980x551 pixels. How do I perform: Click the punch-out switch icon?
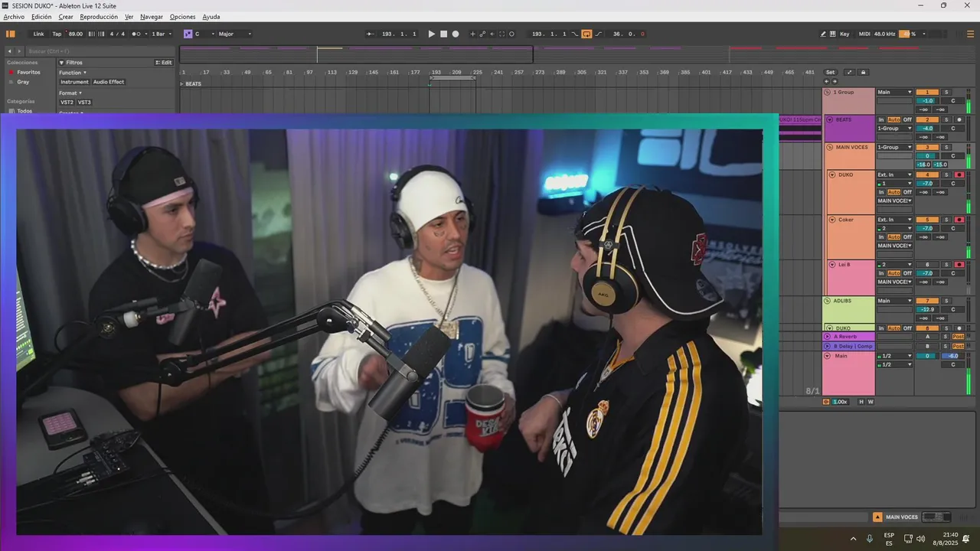599,34
